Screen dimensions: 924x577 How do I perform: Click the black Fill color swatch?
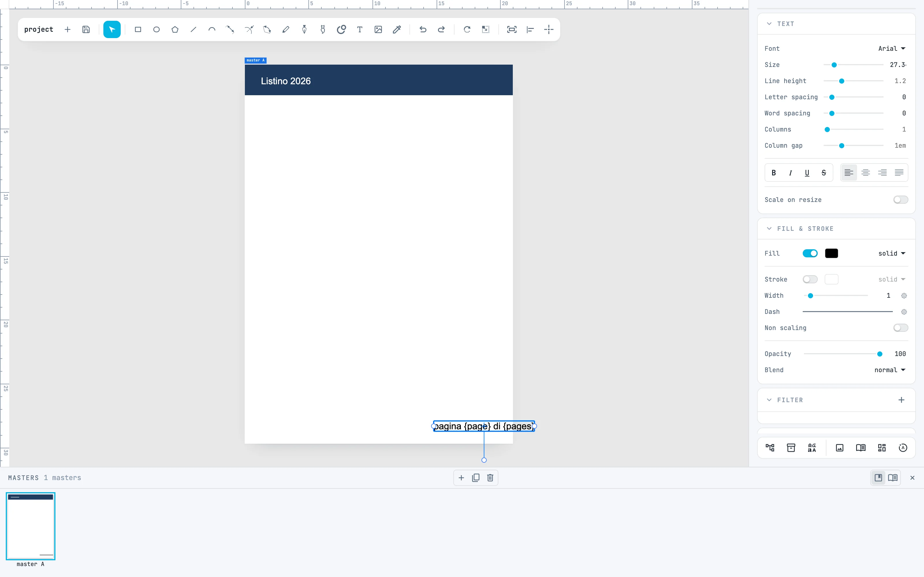tap(831, 253)
